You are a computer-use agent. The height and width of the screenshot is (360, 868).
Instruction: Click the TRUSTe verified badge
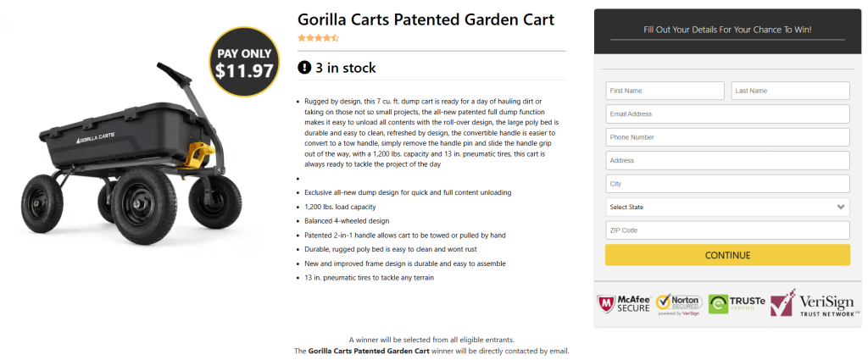click(735, 303)
